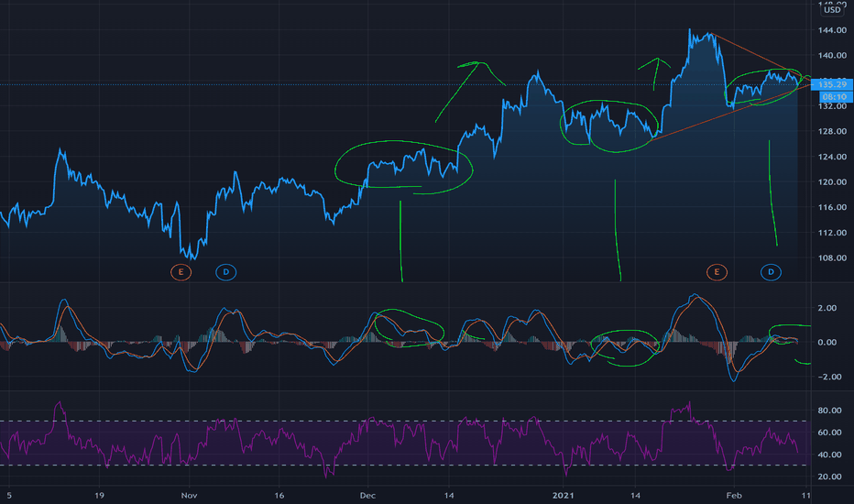The width and height of the screenshot is (854, 504).
Task: Click the Nov date label on time axis
Action: tap(189, 495)
